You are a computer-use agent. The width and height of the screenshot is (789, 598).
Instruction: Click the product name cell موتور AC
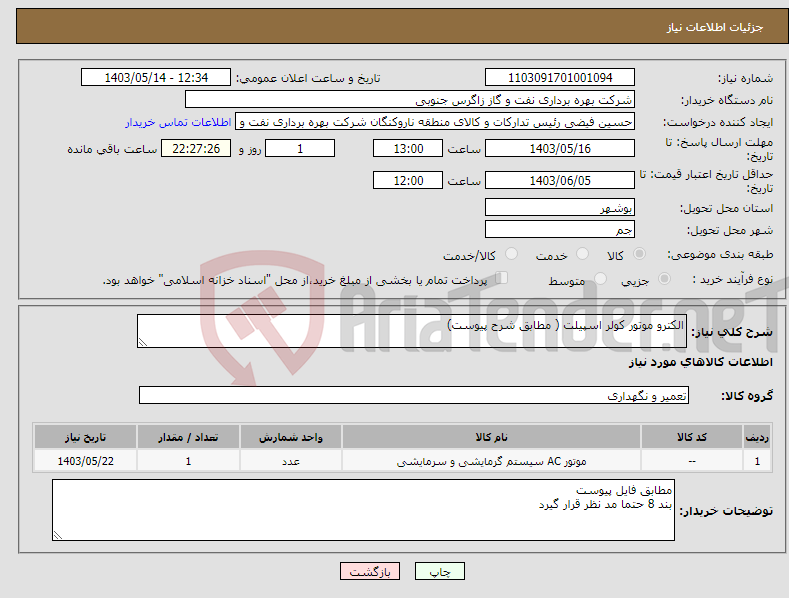click(x=491, y=461)
